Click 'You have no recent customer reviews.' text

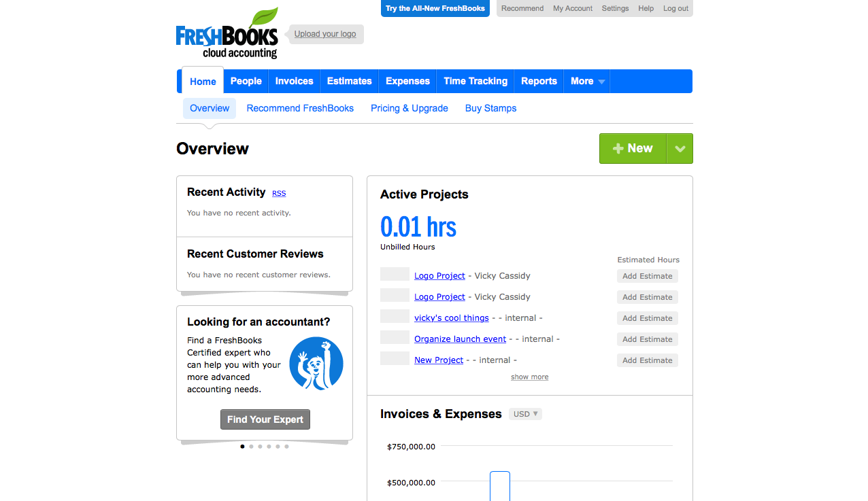click(x=258, y=275)
